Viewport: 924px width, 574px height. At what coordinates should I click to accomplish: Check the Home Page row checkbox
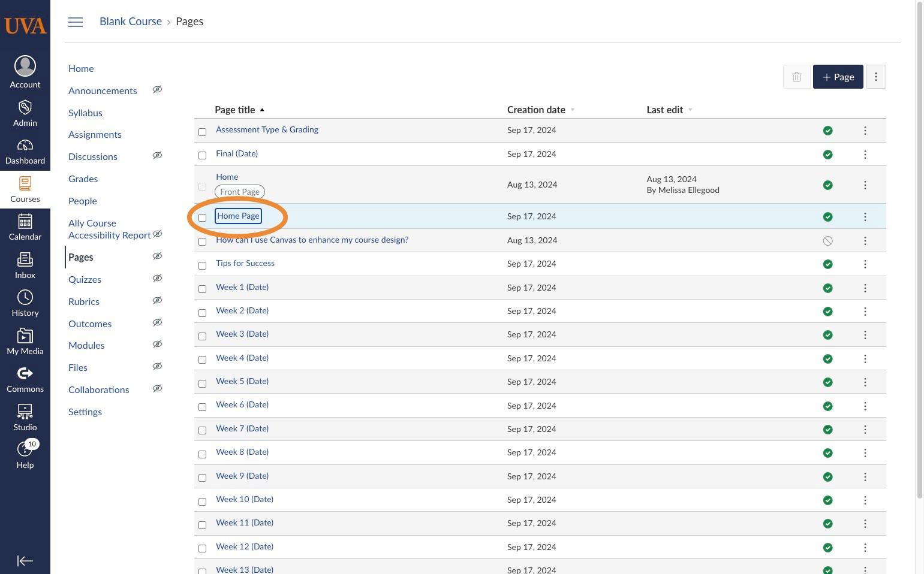pos(202,217)
